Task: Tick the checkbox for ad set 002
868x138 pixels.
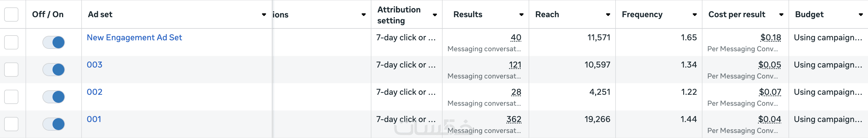Action: tap(12, 97)
